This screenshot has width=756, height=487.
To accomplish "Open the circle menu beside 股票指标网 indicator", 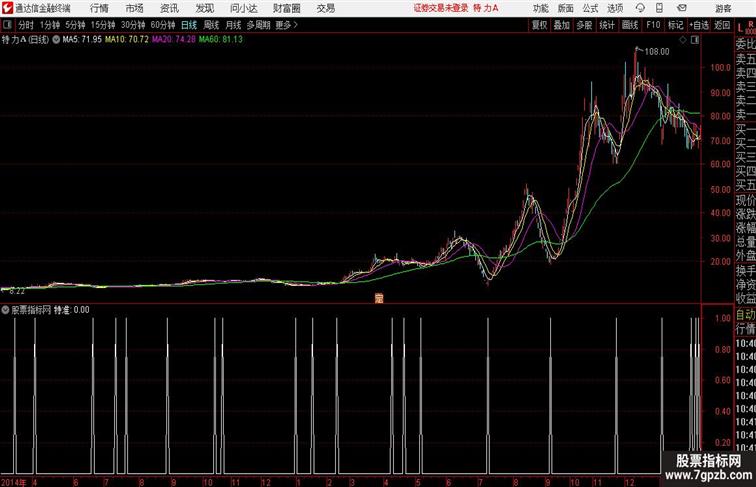I will (x=5, y=310).
